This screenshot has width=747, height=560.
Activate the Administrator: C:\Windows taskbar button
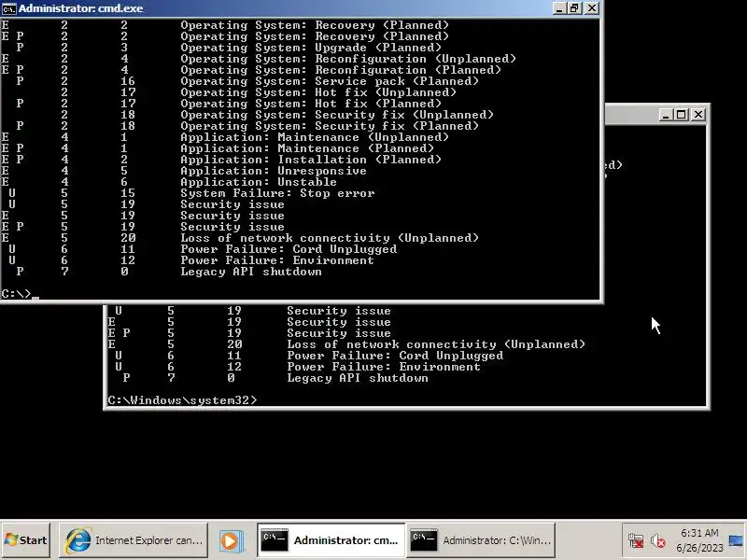pos(480,540)
